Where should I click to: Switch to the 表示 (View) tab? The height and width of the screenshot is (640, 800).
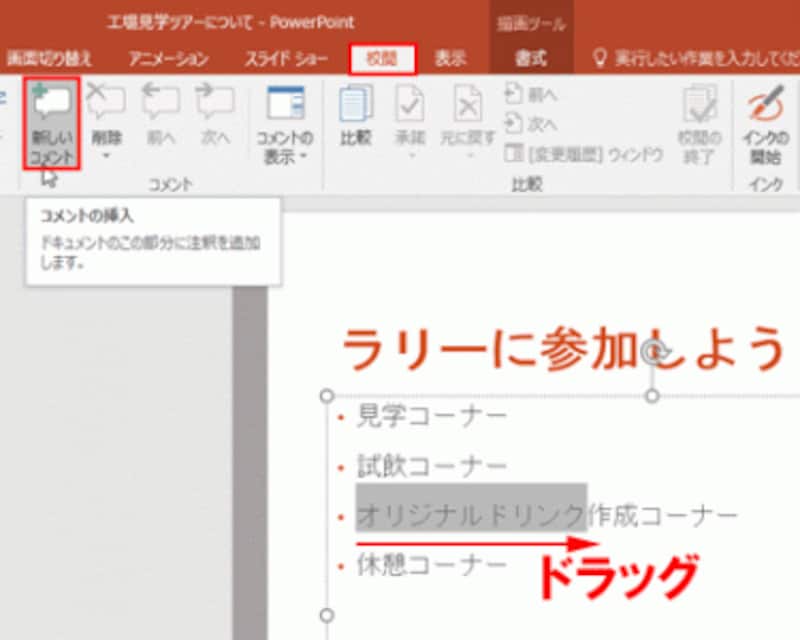450,59
